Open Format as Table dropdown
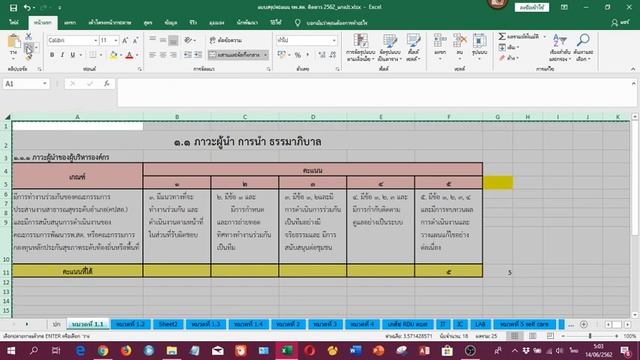The image size is (640, 360). [390, 48]
